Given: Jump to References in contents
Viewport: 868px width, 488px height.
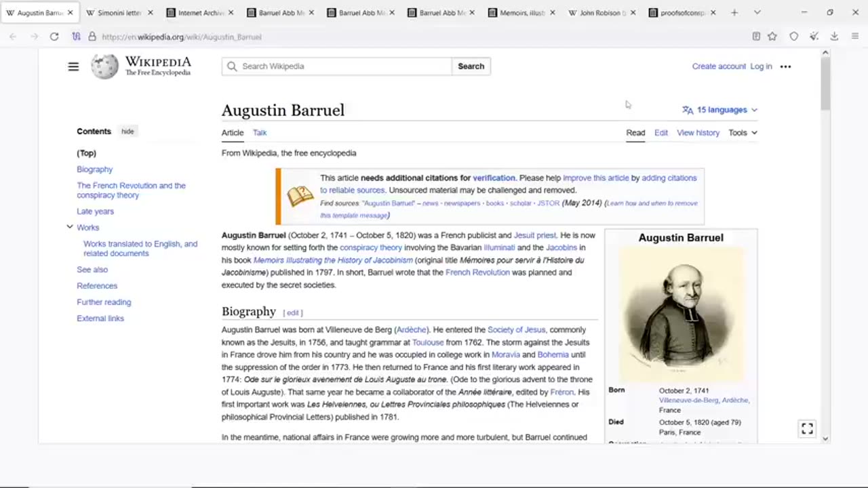Looking at the screenshot, I should click(x=97, y=286).
